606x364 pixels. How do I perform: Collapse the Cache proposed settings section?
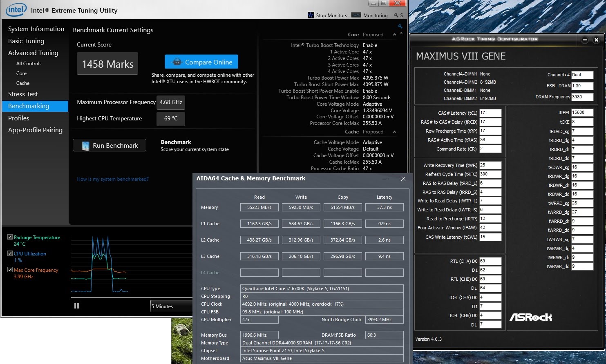pos(394,132)
